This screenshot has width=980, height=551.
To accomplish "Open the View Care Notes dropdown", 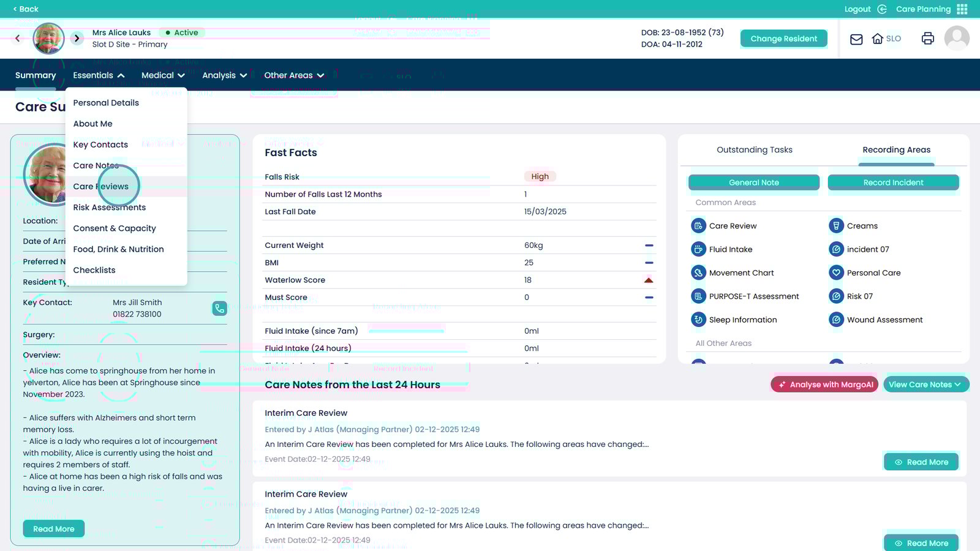I will [925, 384].
